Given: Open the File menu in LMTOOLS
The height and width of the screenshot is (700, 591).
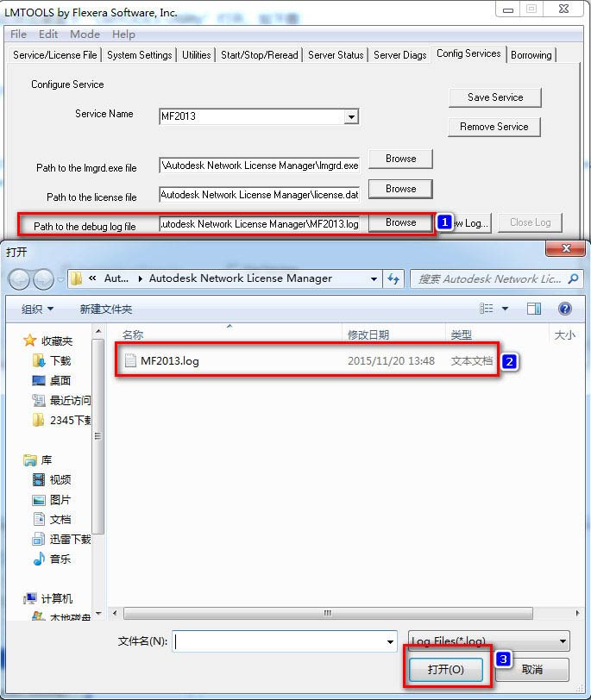Looking at the screenshot, I should [18, 34].
